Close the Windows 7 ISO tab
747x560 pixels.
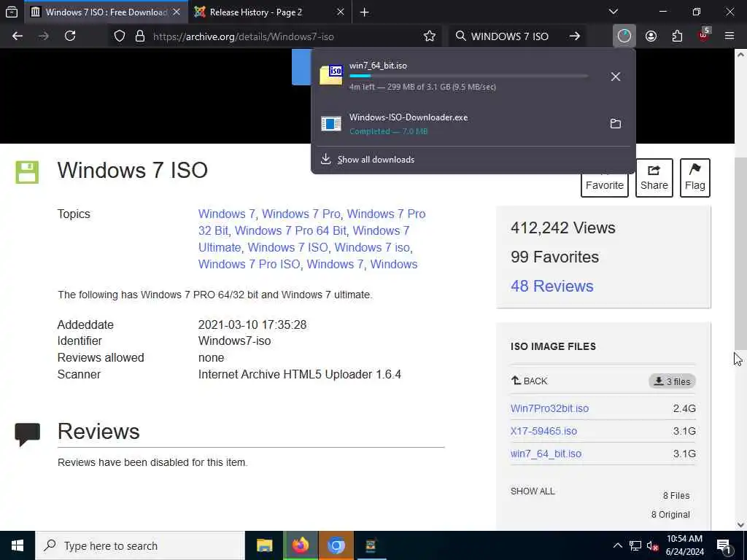tap(177, 12)
